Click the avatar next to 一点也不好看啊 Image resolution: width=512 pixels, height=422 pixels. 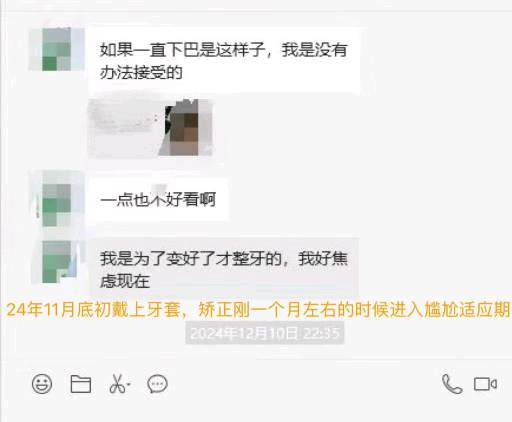click(56, 199)
